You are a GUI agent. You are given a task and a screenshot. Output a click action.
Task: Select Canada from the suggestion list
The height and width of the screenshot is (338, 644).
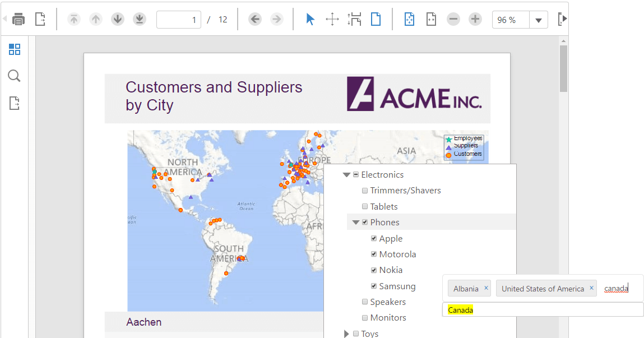pos(460,309)
